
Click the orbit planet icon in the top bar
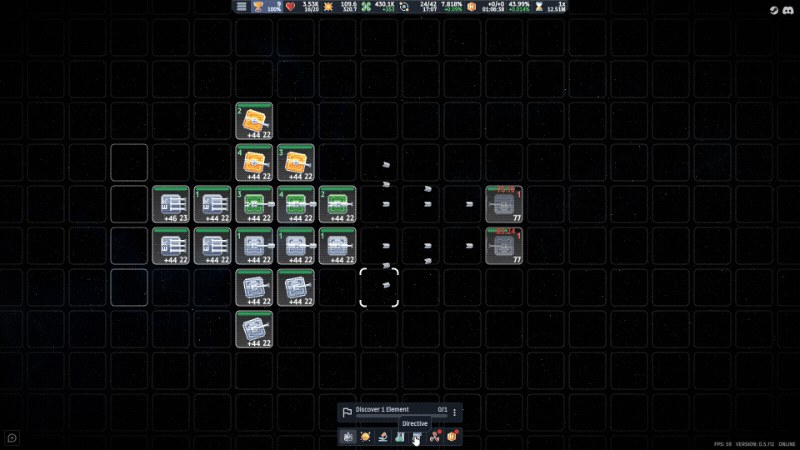404,7
